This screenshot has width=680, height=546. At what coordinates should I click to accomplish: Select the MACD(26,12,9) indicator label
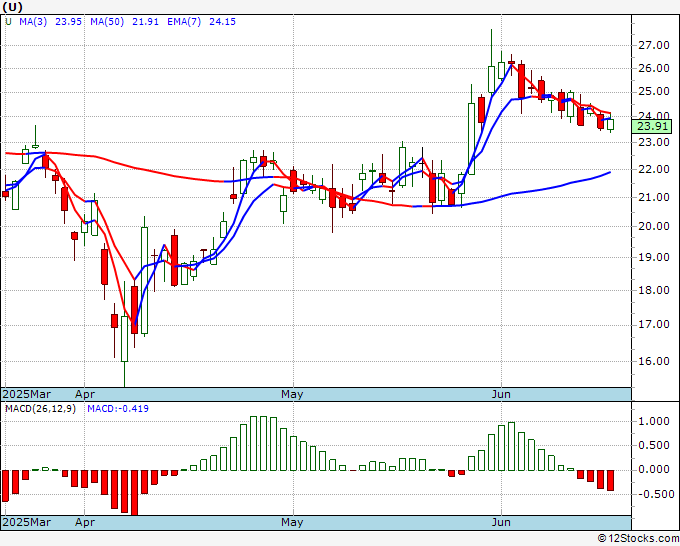click(40, 409)
